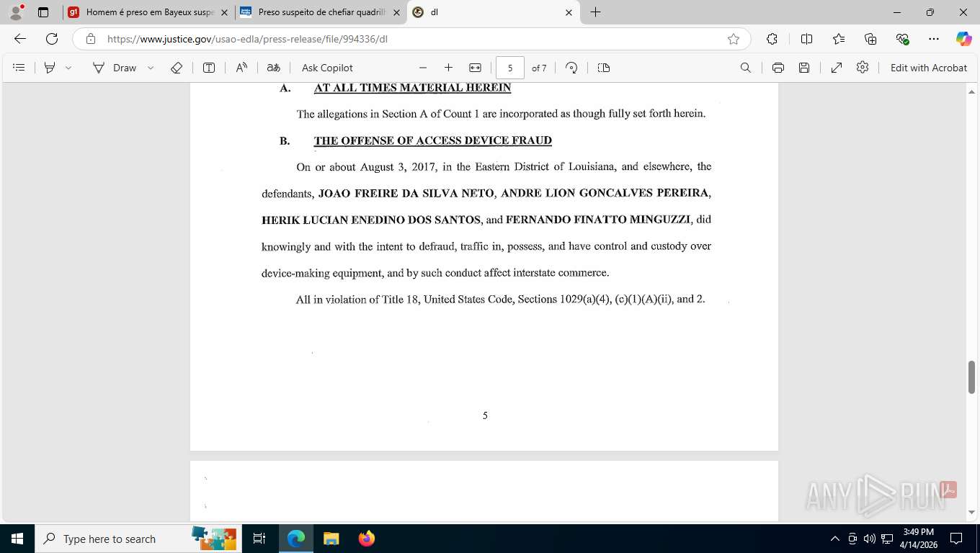The width and height of the screenshot is (980, 553).
Task: Enter full screen PDF view
Action: 837,68
